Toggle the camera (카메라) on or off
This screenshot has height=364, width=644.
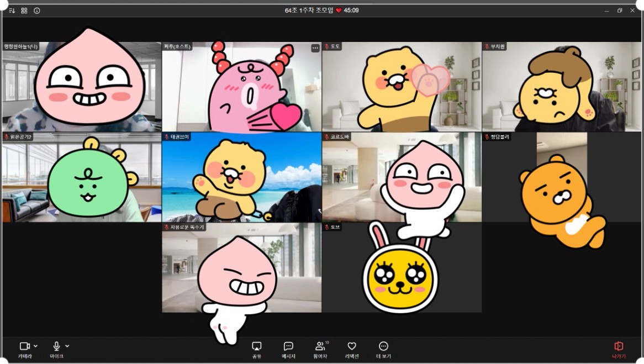(24, 346)
